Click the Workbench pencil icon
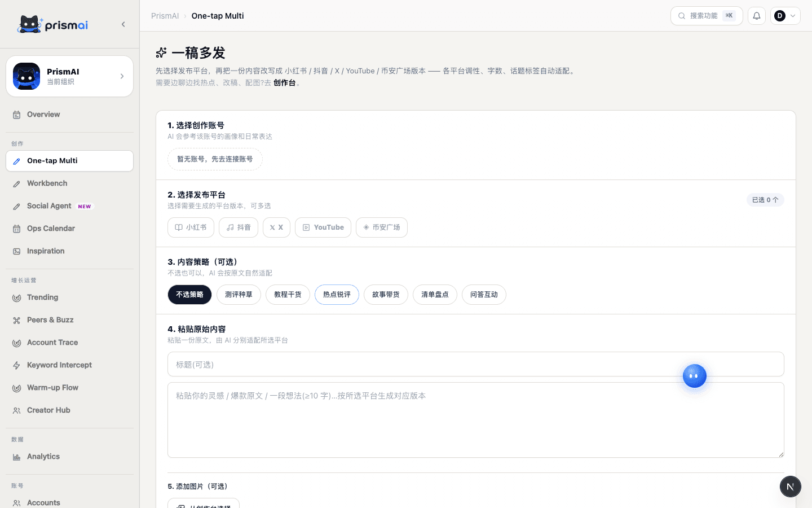 click(x=17, y=183)
